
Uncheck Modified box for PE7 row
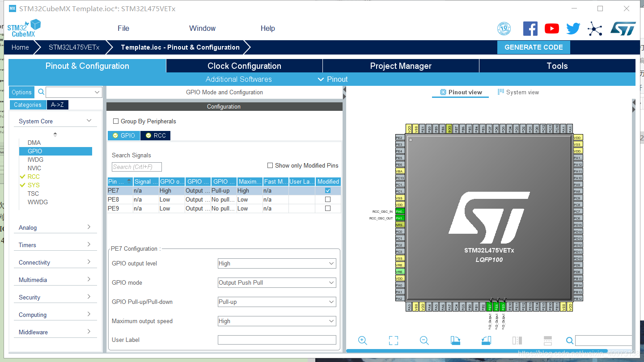328,190
